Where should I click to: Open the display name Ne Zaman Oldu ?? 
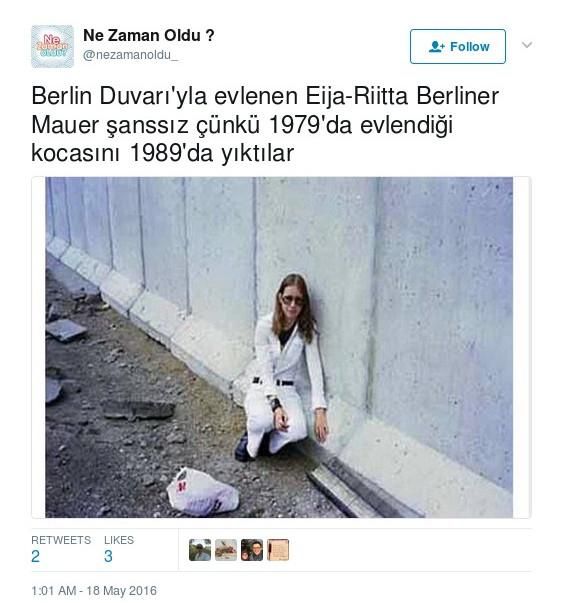point(149,35)
